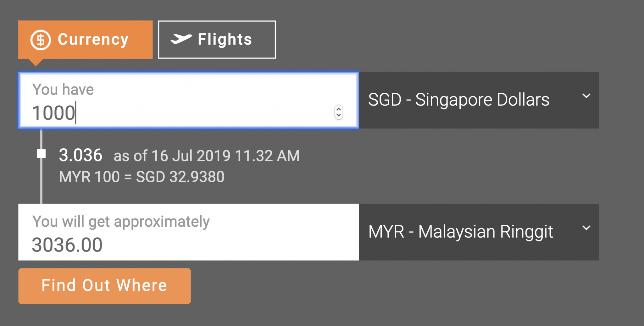
Task: Switch to the Currency tab
Action: (85, 40)
